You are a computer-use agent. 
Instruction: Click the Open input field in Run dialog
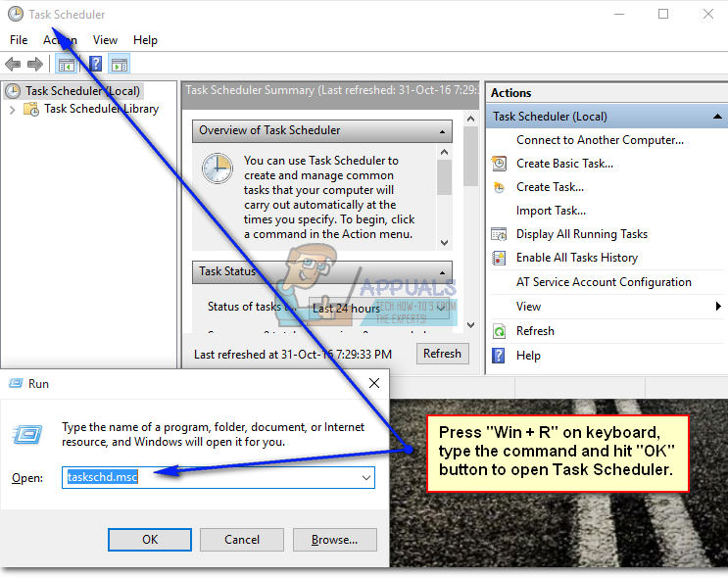click(218, 477)
